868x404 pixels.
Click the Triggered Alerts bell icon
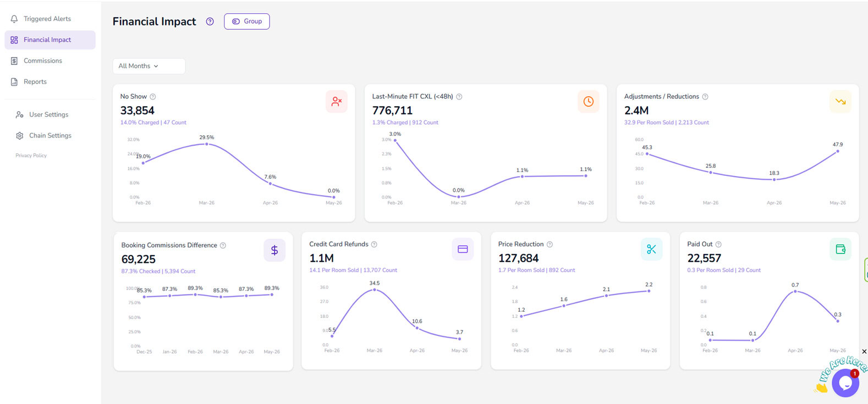pos(14,19)
